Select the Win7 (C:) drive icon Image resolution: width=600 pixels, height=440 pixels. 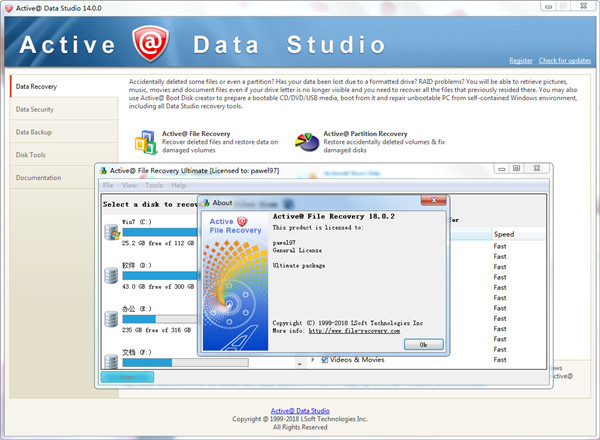pos(112,232)
